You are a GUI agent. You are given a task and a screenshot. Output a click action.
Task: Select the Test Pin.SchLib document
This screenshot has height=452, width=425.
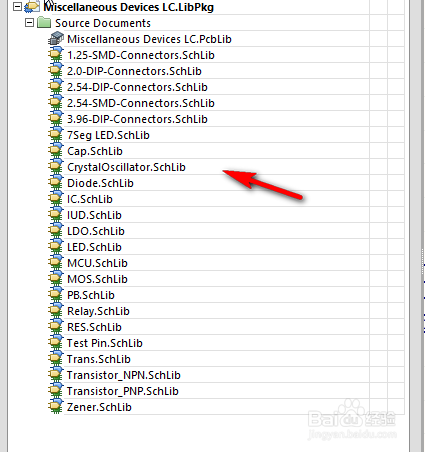pos(105,343)
